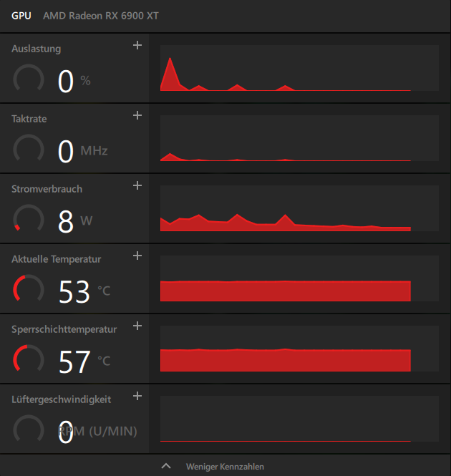Click the Aktuelle Temperatur graph
The width and height of the screenshot is (451, 476).
tap(299, 278)
